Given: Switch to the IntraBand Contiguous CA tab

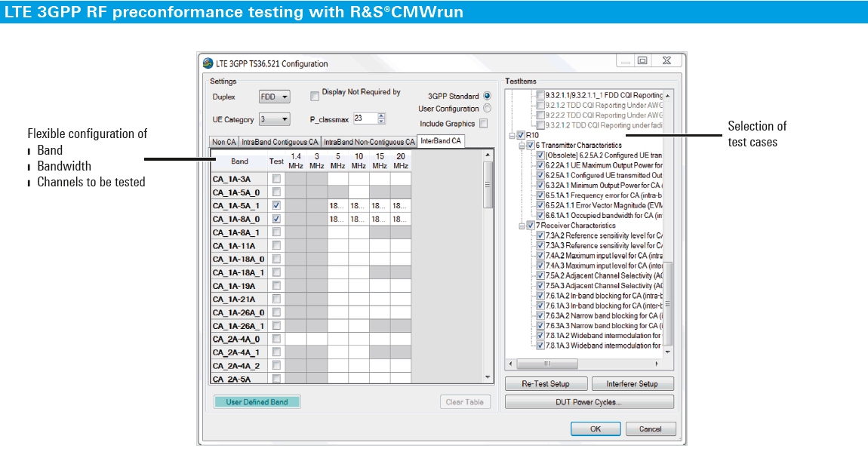Looking at the screenshot, I should 279,142.
